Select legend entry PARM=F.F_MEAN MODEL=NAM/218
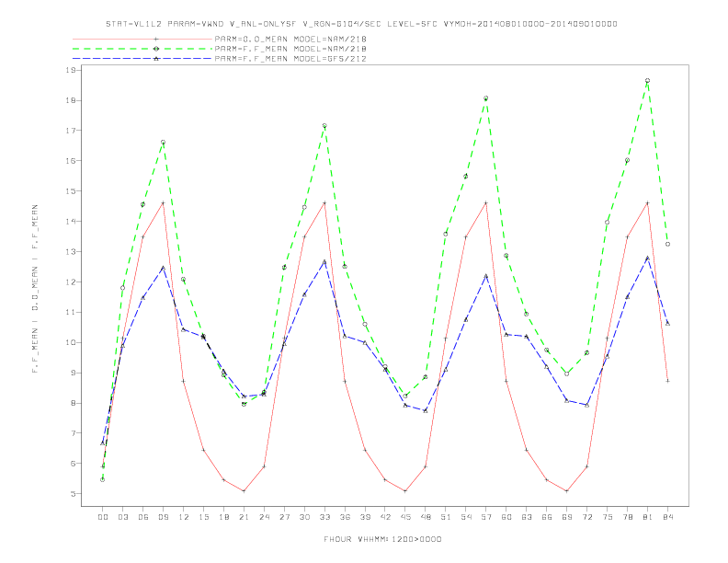Screen dimensions: 728x563 tap(290, 49)
